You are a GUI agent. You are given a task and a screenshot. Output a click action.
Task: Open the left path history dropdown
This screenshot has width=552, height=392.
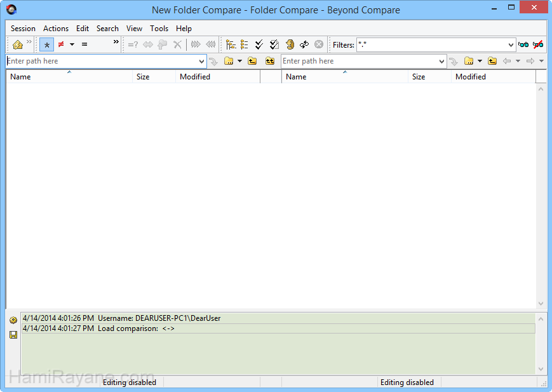click(202, 62)
